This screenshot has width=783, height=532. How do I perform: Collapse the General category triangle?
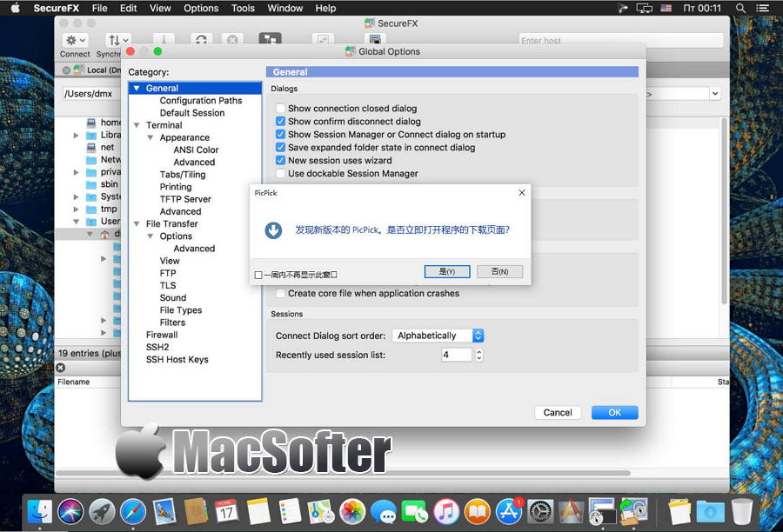(x=137, y=89)
